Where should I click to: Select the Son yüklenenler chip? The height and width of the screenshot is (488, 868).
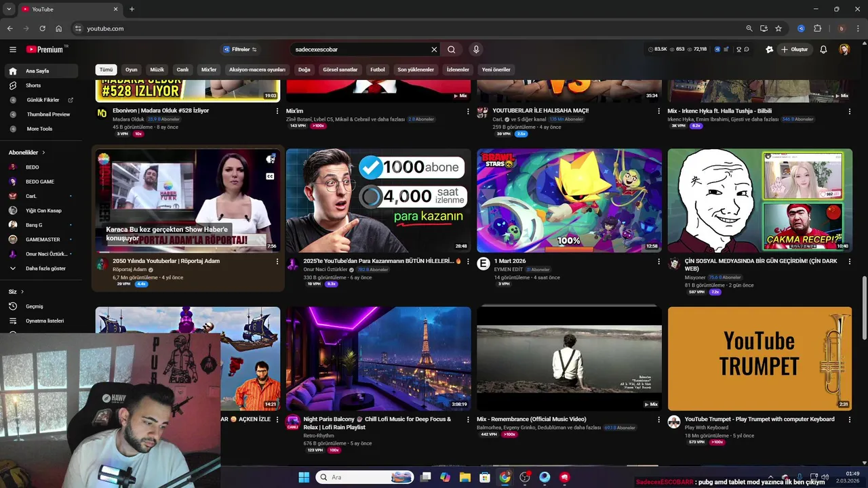416,70
